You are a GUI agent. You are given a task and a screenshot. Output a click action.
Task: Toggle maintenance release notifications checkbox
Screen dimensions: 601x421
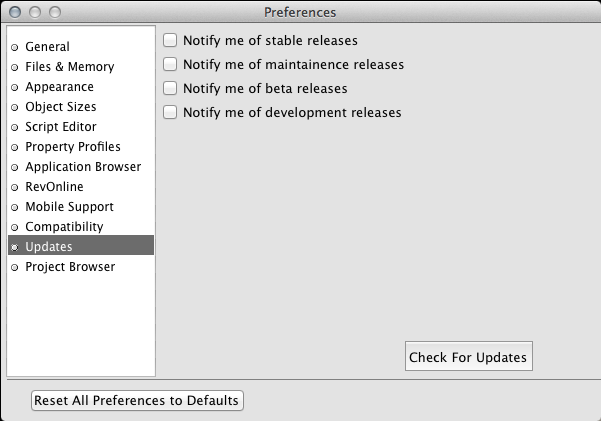coord(170,65)
